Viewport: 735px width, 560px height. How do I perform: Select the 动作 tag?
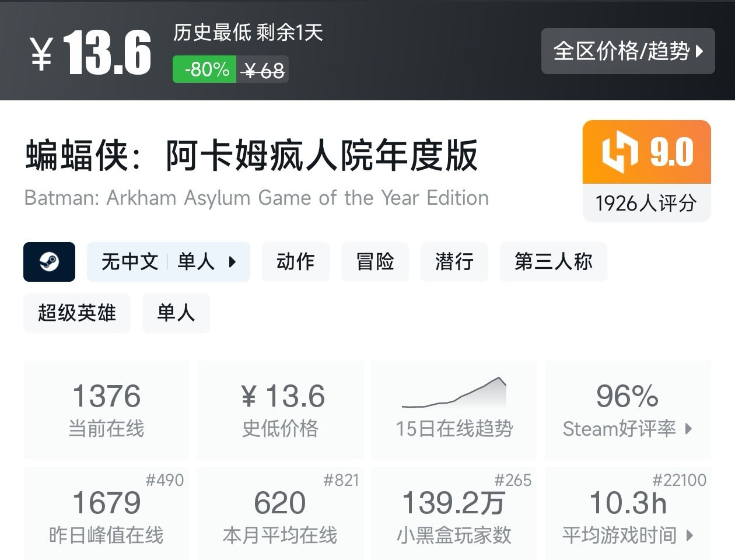[x=295, y=262]
